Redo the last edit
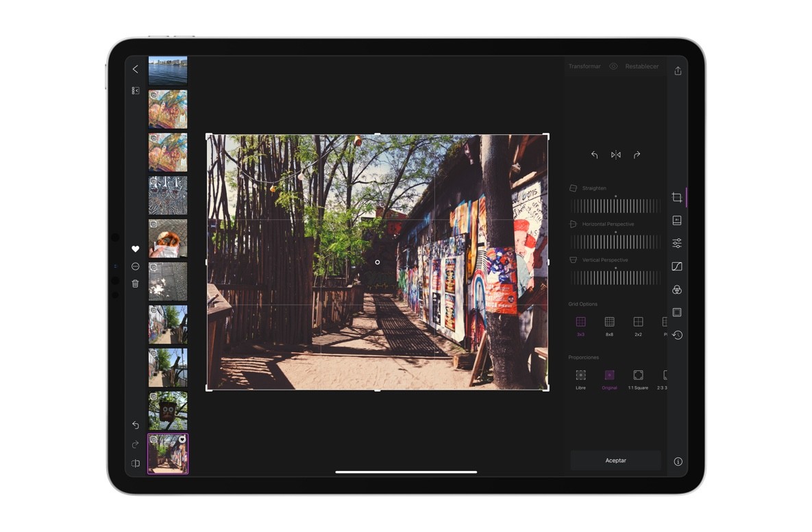 (x=136, y=444)
